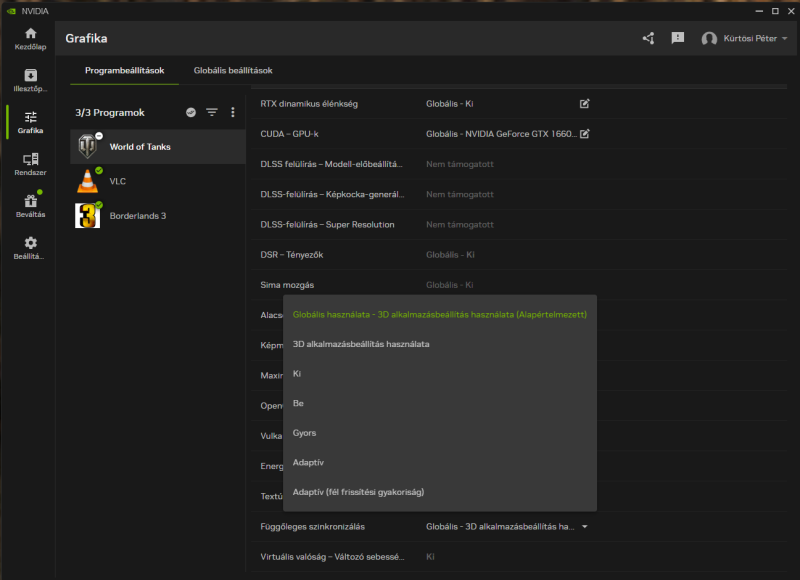The image size is (800, 580).
Task: Choose 3D alkalmazásbeállítás használata option
Action: pyautogui.click(x=440, y=344)
